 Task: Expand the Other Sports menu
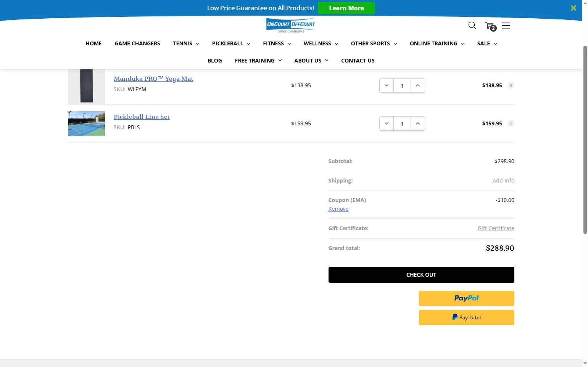pyautogui.click(x=374, y=43)
